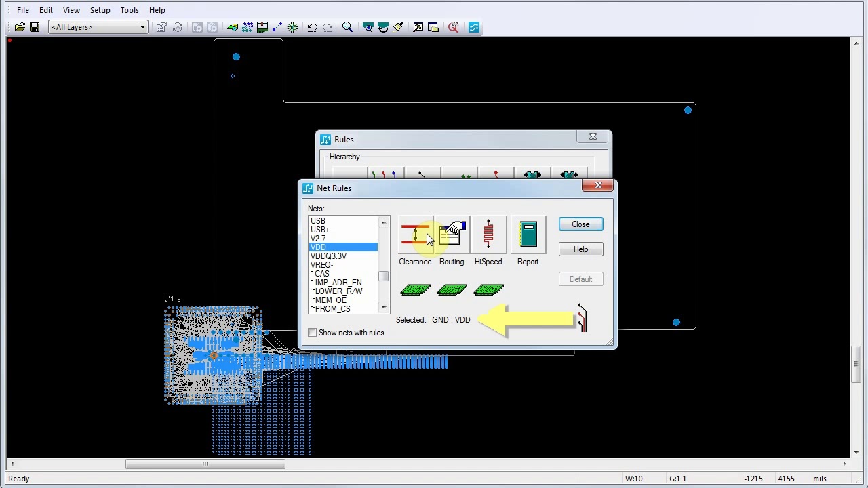The height and width of the screenshot is (488, 868).
Task: Select VDDQ3.3V net in the list
Action: (343, 256)
